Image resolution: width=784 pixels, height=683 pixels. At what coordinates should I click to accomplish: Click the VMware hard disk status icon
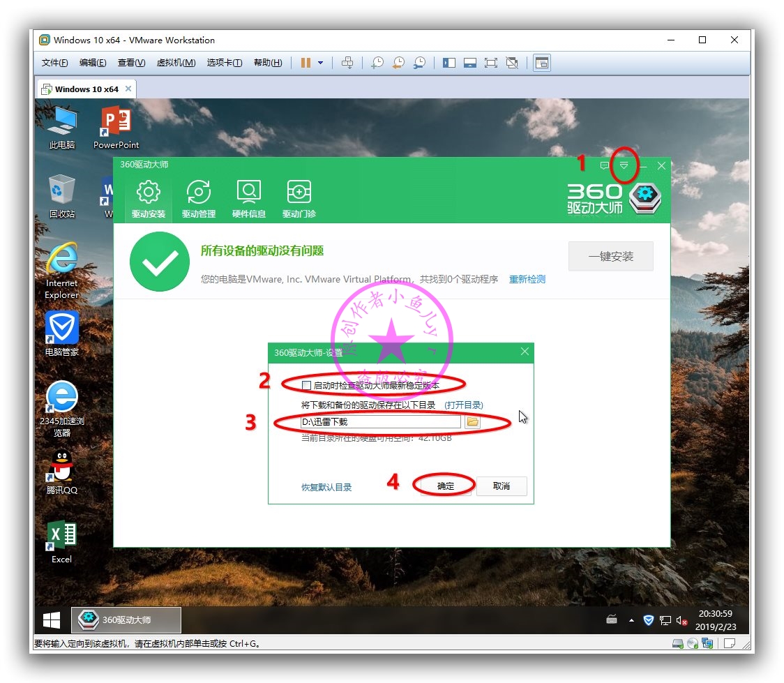[x=678, y=643]
